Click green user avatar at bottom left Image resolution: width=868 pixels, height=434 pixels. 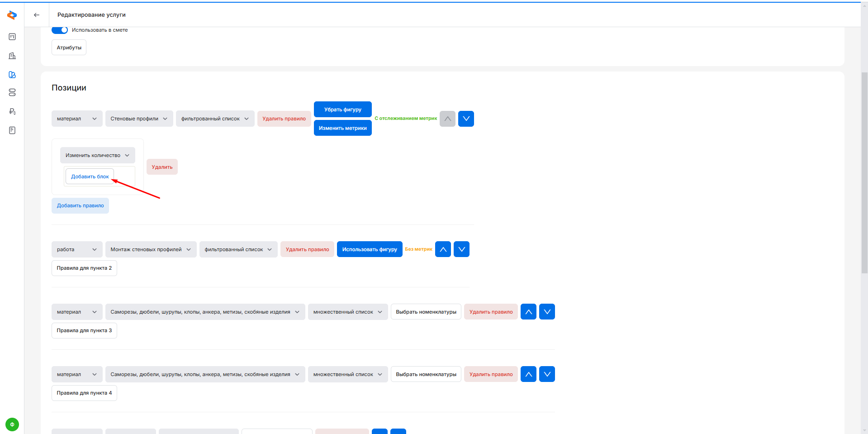pyautogui.click(x=12, y=424)
